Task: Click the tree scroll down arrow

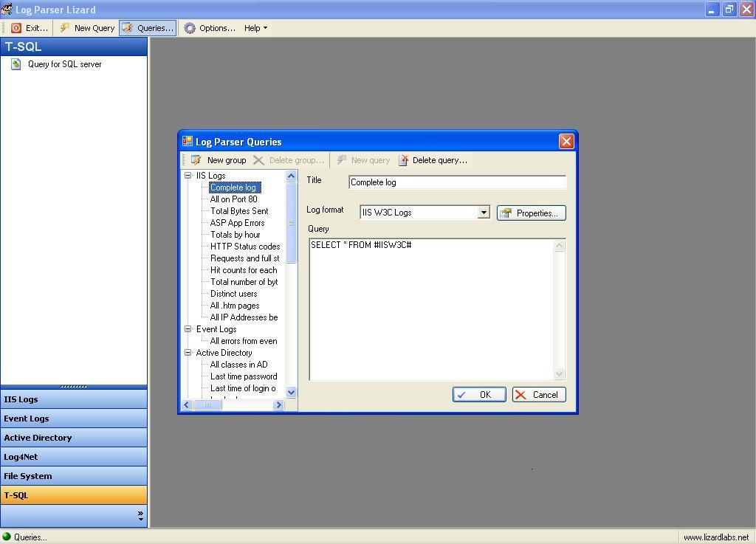Action: (x=291, y=392)
